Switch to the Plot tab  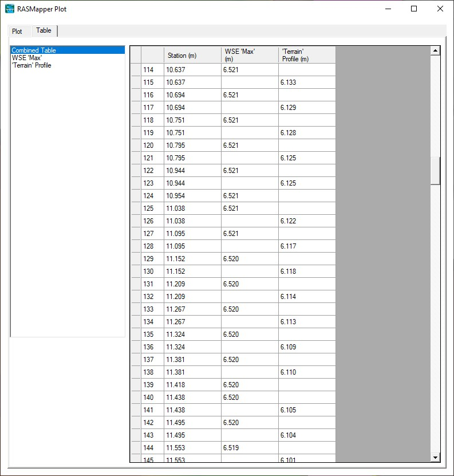coord(17,32)
